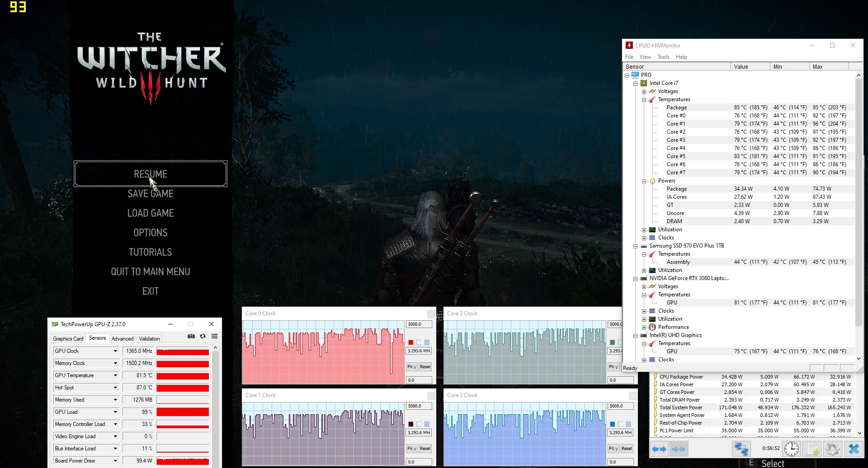Open the GPU-Z hamburger menu
The width and height of the screenshot is (868, 468).
pyautogui.click(x=215, y=337)
